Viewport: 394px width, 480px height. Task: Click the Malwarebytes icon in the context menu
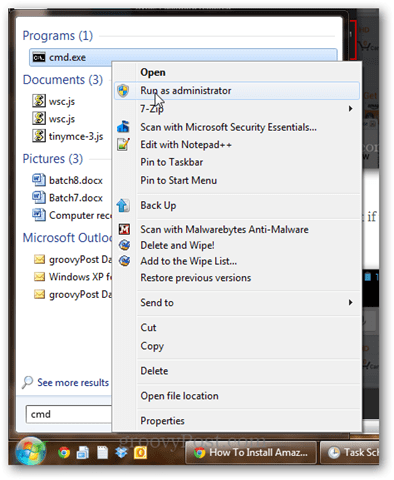[x=124, y=229]
